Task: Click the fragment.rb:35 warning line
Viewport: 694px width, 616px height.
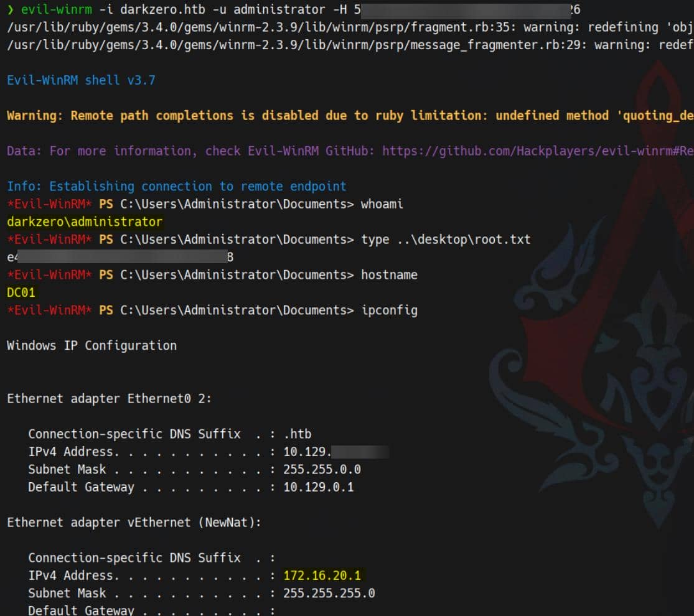Action: tap(350, 27)
